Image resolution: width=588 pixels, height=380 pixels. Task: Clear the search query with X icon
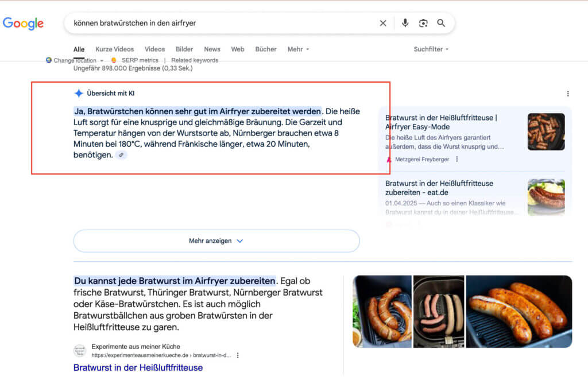click(x=383, y=23)
